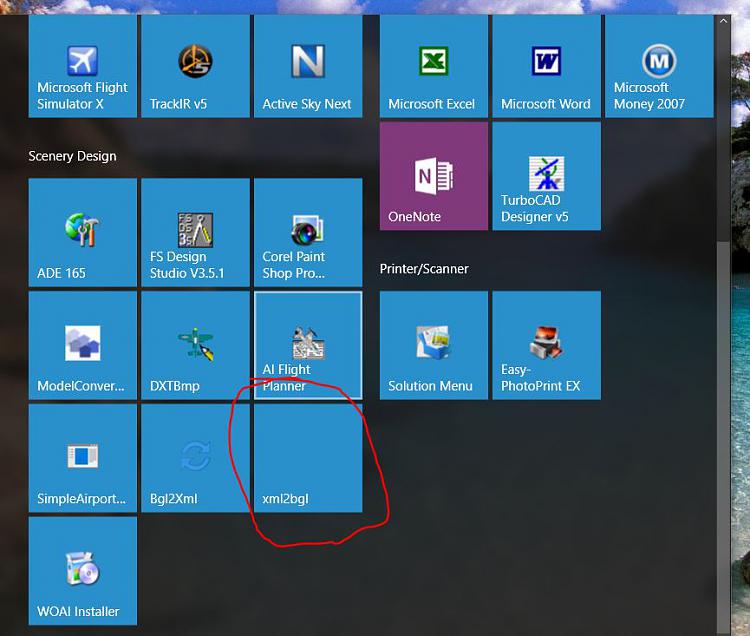Launch Easy-PhotoPrint EX tile
Screen dimensions: 750x636
tap(547, 345)
